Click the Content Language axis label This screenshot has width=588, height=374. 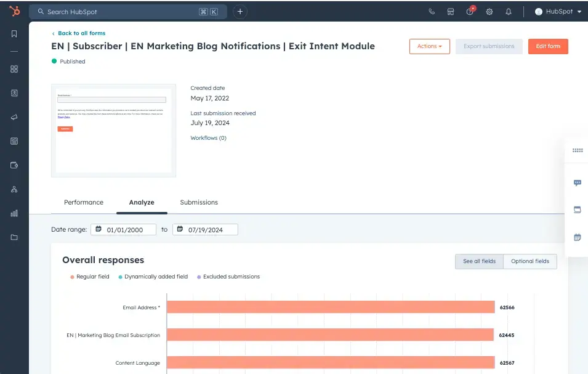[x=138, y=363]
